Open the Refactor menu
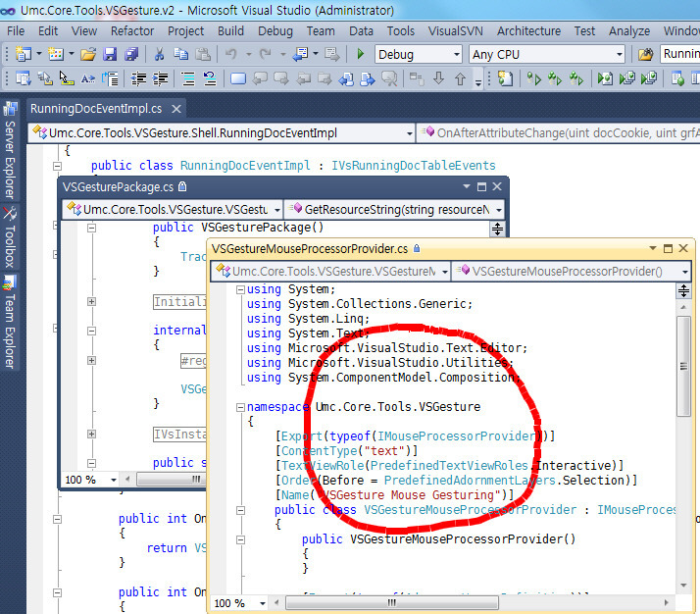Image resolution: width=700 pixels, height=614 pixels. point(132,30)
